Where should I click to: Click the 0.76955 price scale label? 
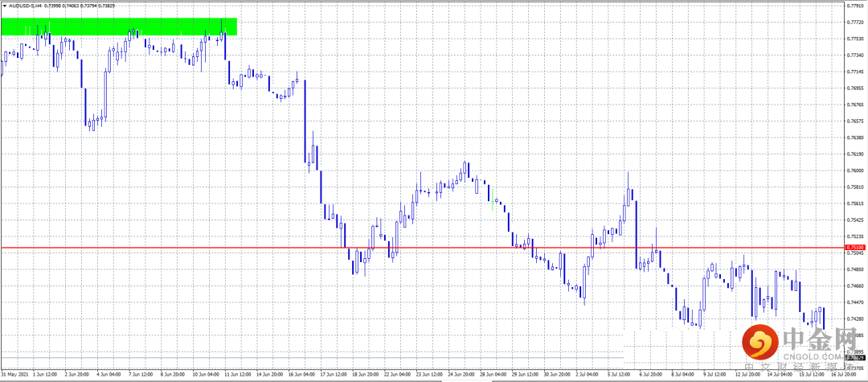click(856, 88)
